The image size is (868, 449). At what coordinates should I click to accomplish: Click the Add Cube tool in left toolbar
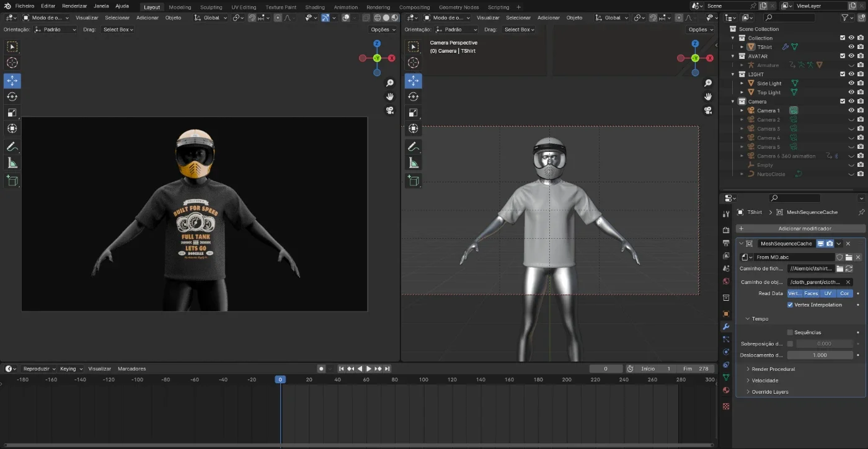(12, 180)
